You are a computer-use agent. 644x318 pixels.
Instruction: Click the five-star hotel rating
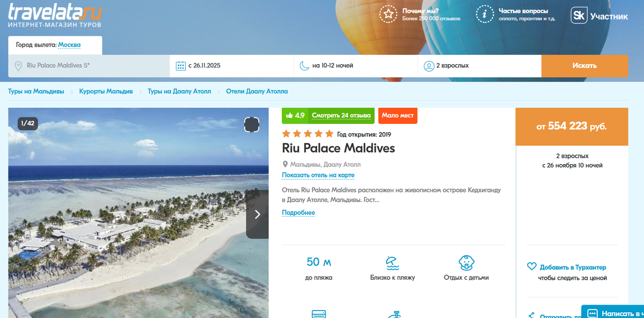pos(308,134)
